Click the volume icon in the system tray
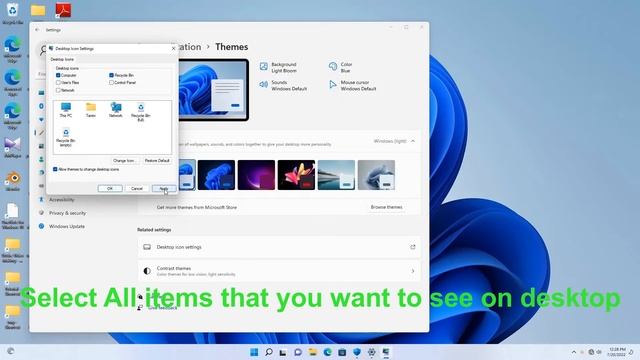Screen dimensions: 640x360 click(599, 352)
